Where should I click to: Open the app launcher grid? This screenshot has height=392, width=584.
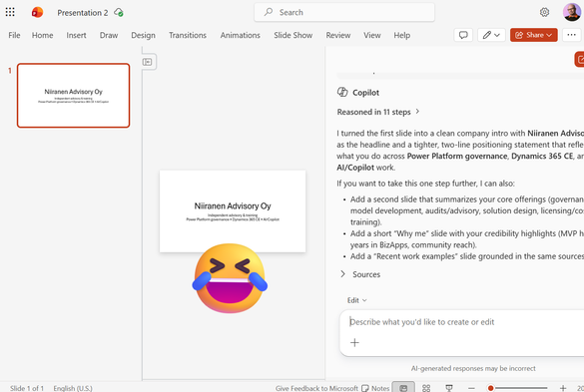[x=10, y=12]
